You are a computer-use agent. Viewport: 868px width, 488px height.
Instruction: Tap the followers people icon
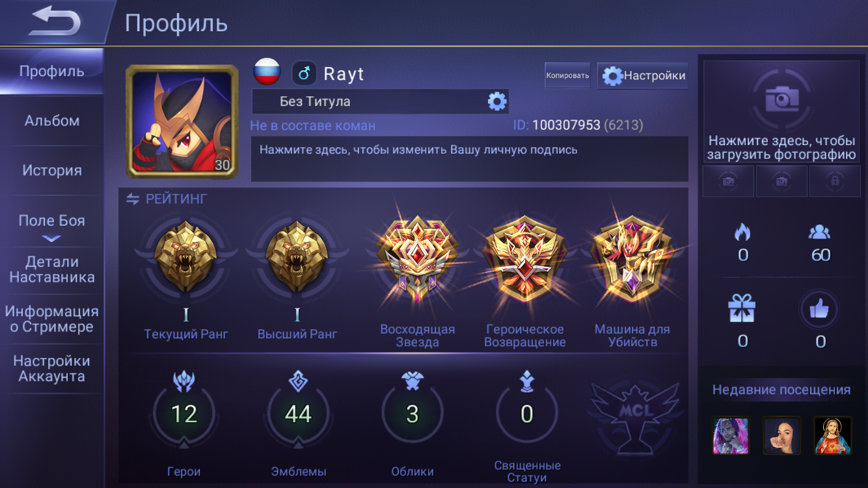coord(820,232)
